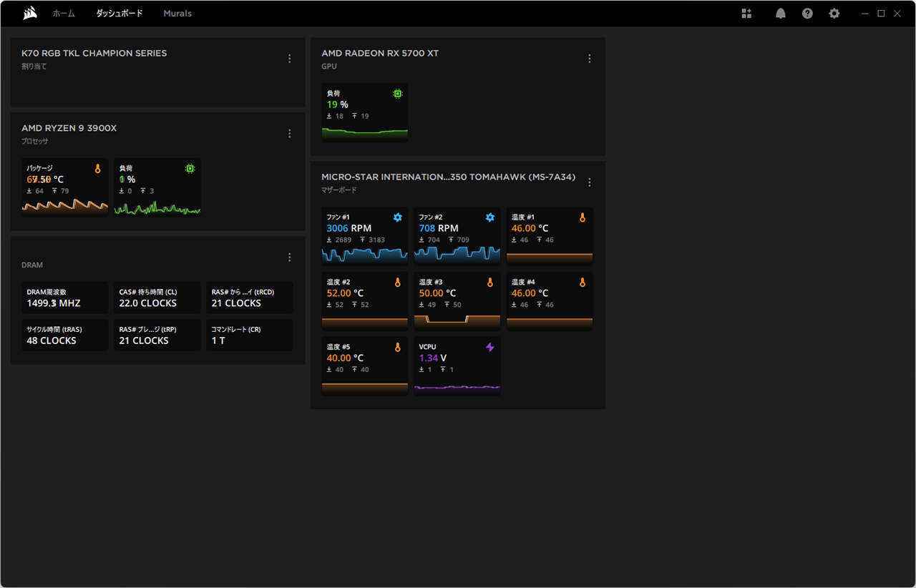This screenshot has height=588, width=916.
Task: Click the 1.34 V value
Action: [x=433, y=358]
